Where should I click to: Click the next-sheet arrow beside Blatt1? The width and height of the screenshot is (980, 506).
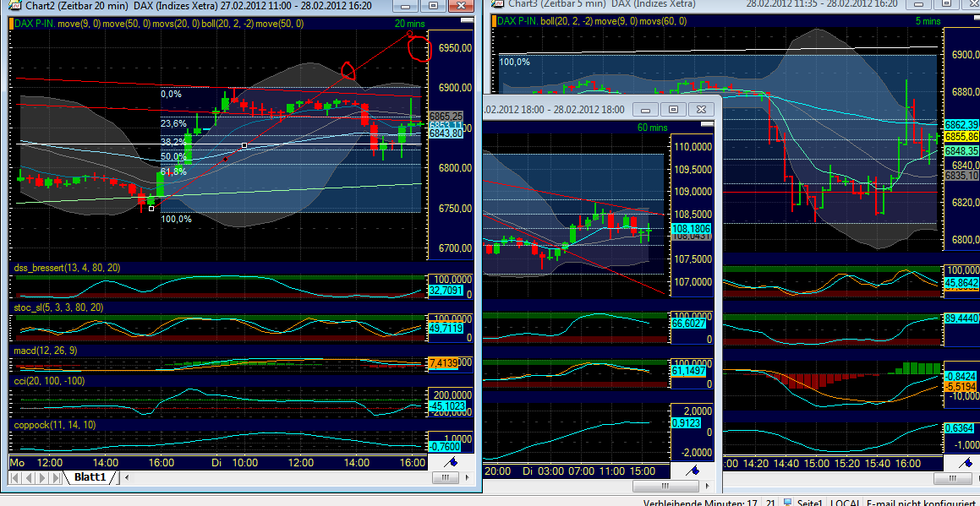click(41, 476)
